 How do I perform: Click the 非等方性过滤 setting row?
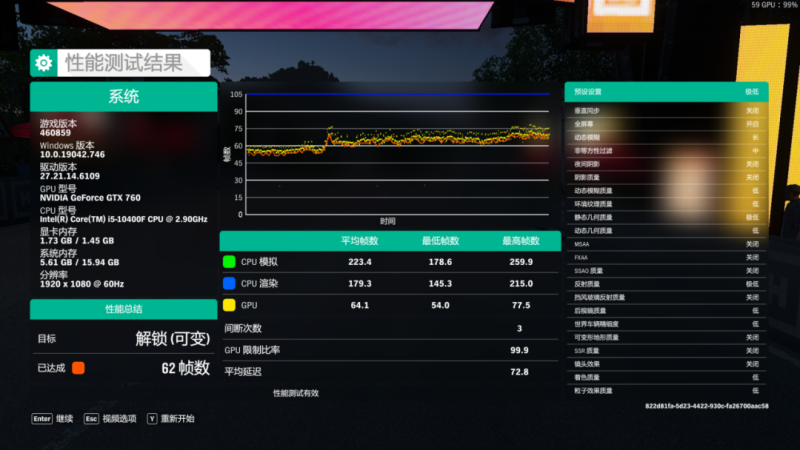(666, 151)
